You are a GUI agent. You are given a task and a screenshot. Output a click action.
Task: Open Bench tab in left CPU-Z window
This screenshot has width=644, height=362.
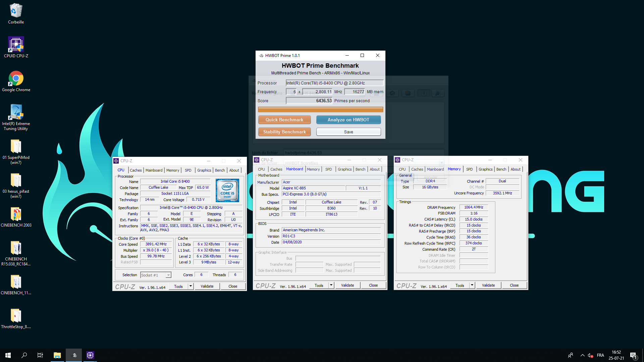220,170
